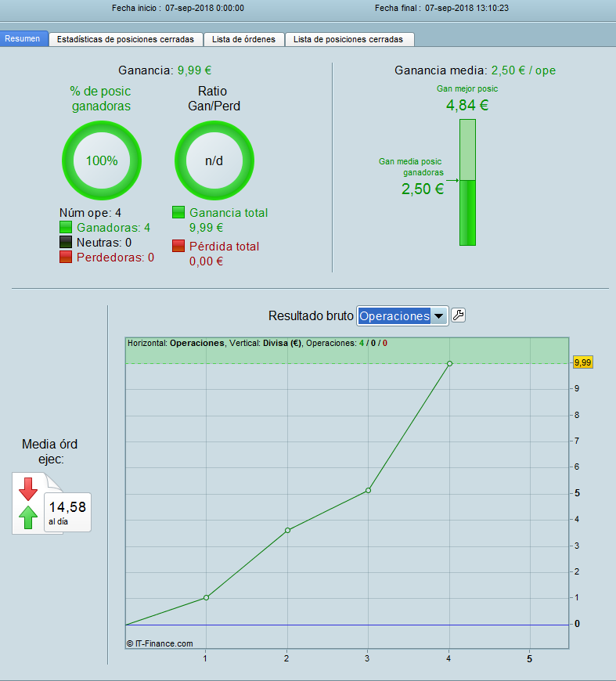Click the 'Gan media posic ganadoras' label
The width and height of the screenshot is (616, 681).
click(x=411, y=167)
